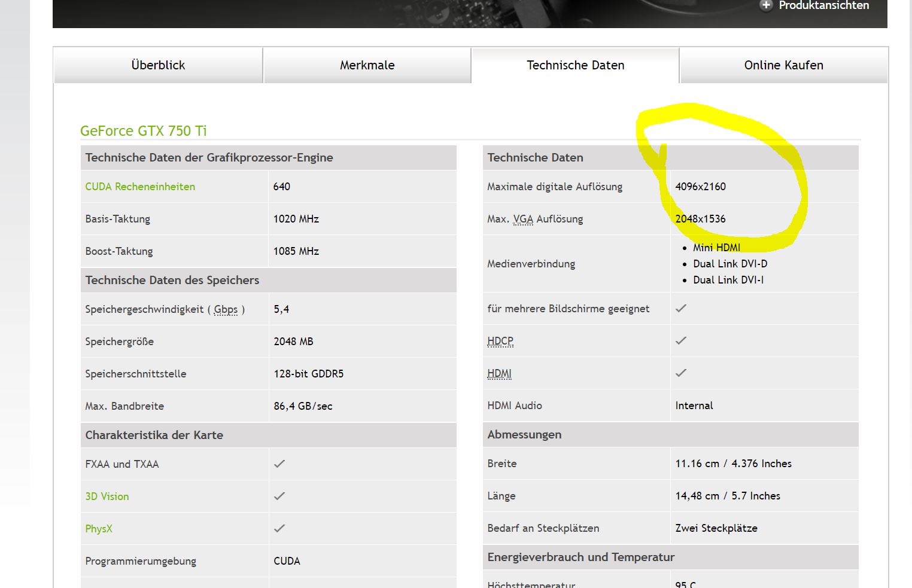Select the value 4096x2160

[700, 187]
